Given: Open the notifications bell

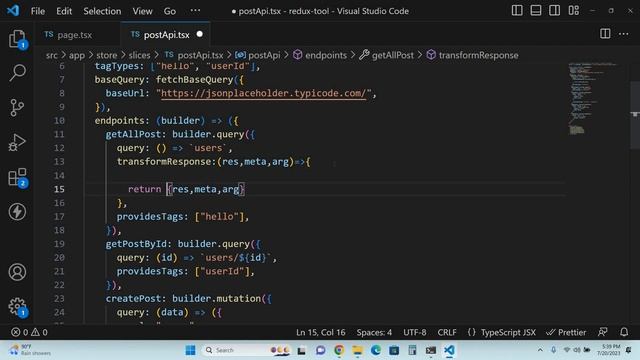Looking at the screenshot, I should (624, 332).
